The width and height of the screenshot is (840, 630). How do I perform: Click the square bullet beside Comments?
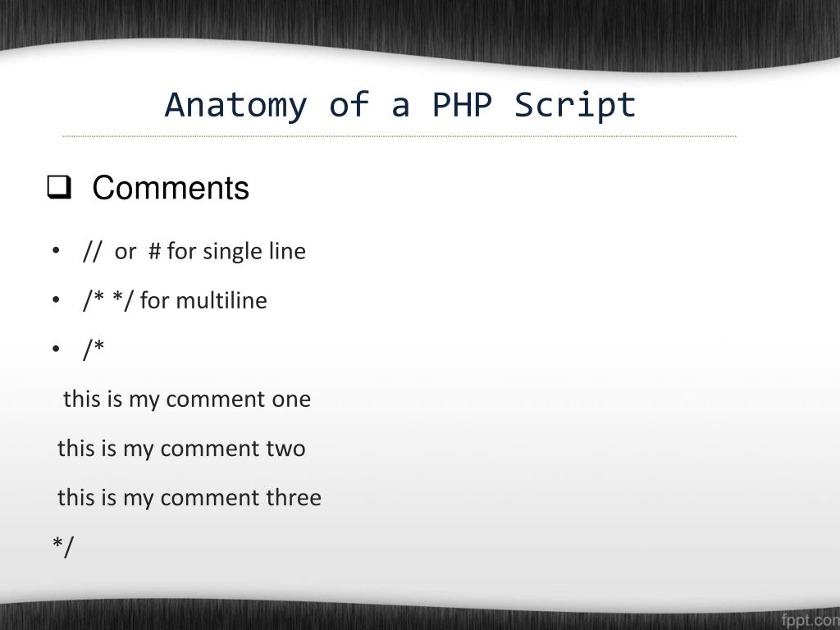click(57, 189)
